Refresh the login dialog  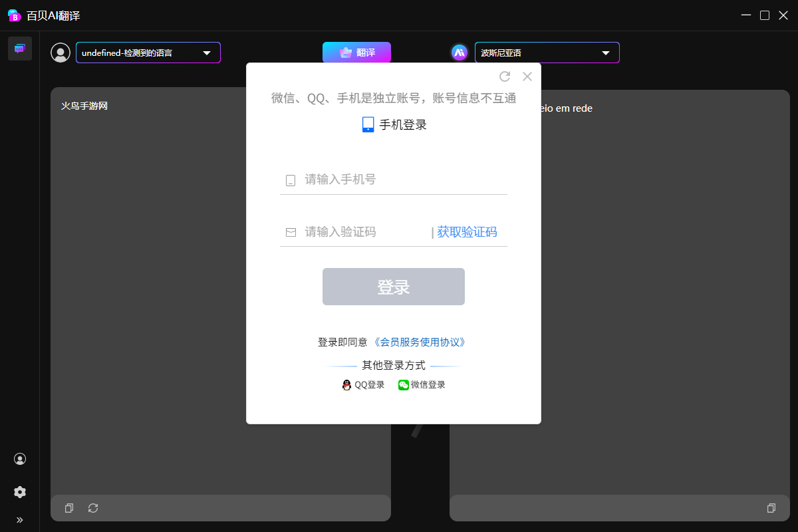pyautogui.click(x=505, y=76)
